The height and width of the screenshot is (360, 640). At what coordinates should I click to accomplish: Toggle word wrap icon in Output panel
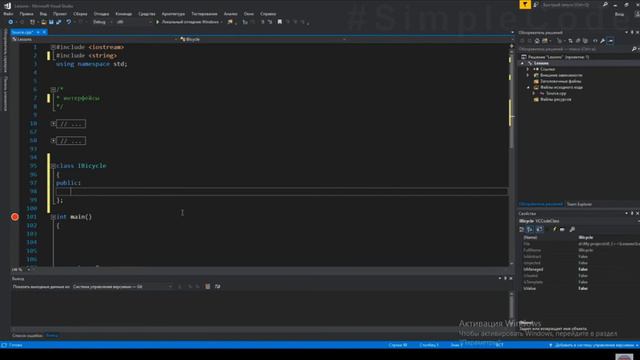218,287
